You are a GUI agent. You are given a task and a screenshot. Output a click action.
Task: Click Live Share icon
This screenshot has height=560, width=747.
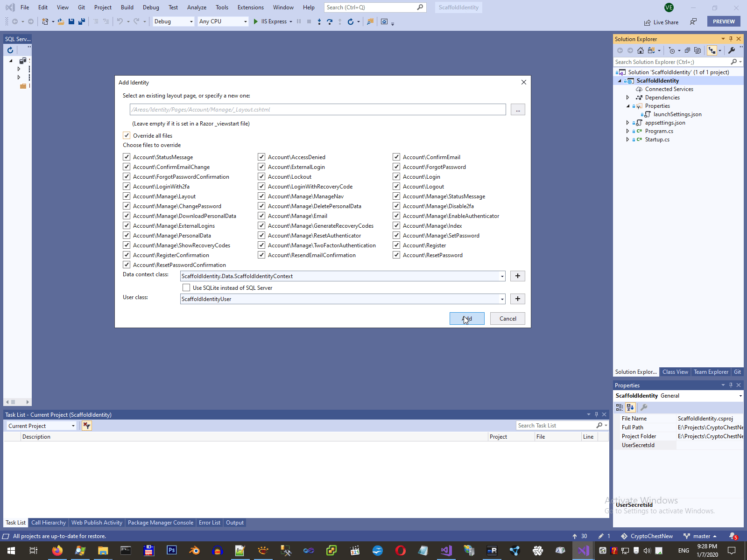coord(661,22)
